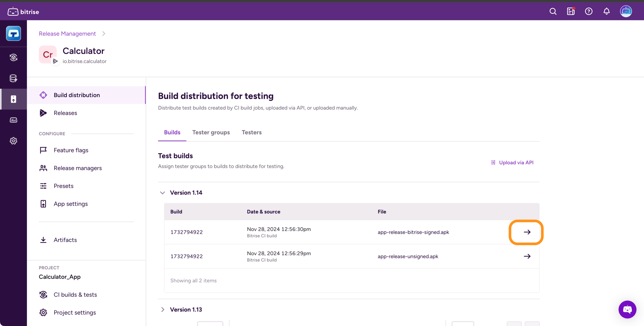Open the help question mark icon

(x=589, y=12)
